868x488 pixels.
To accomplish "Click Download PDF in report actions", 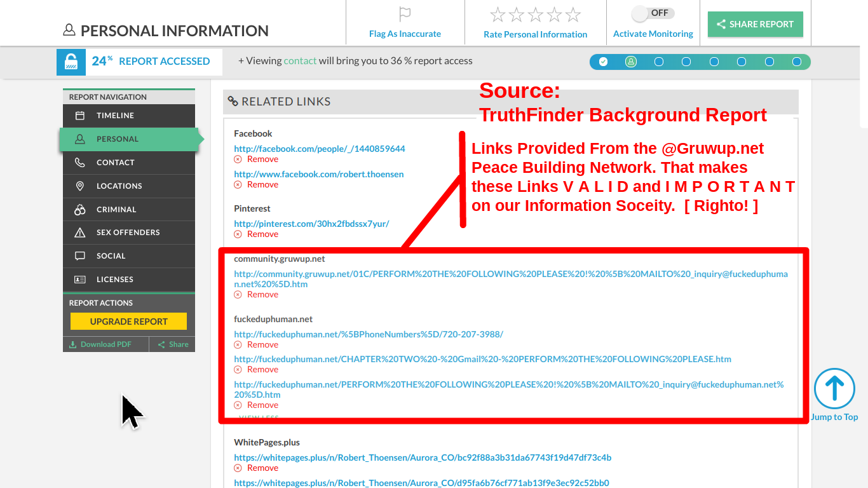I will (101, 344).
